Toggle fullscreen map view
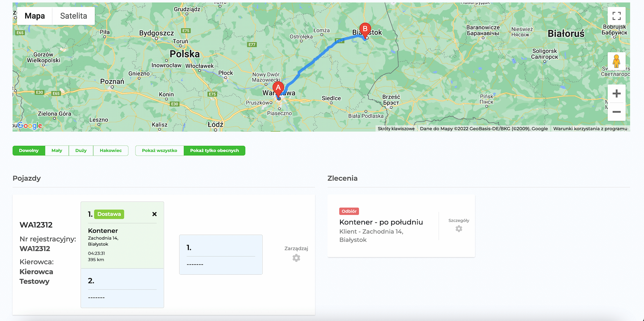Screen dimensions: 644x321 (x=616, y=16)
